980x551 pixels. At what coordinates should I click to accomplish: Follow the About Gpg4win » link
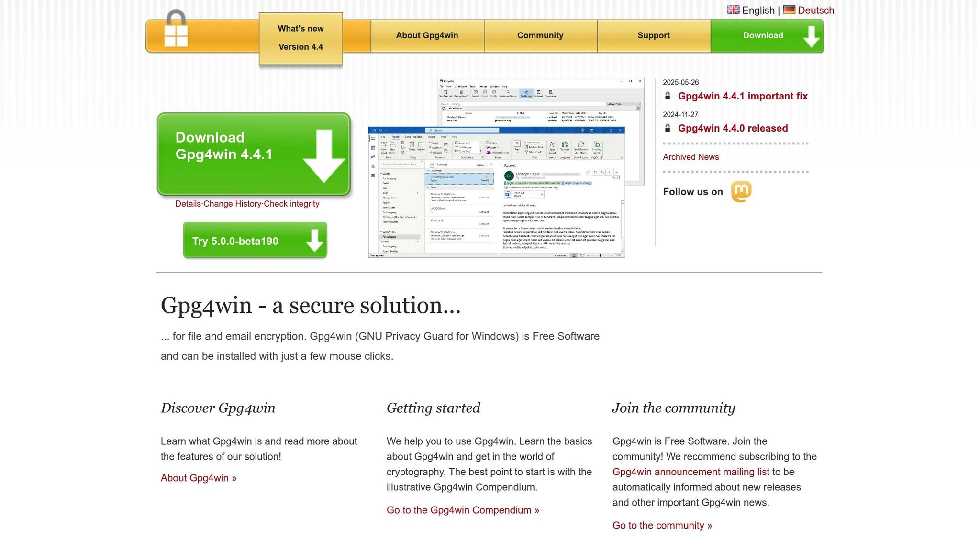point(199,478)
